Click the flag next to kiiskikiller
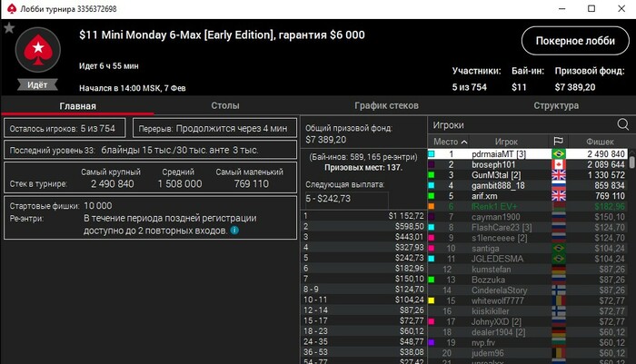This screenshot has height=364, width=636. coord(559,311)
